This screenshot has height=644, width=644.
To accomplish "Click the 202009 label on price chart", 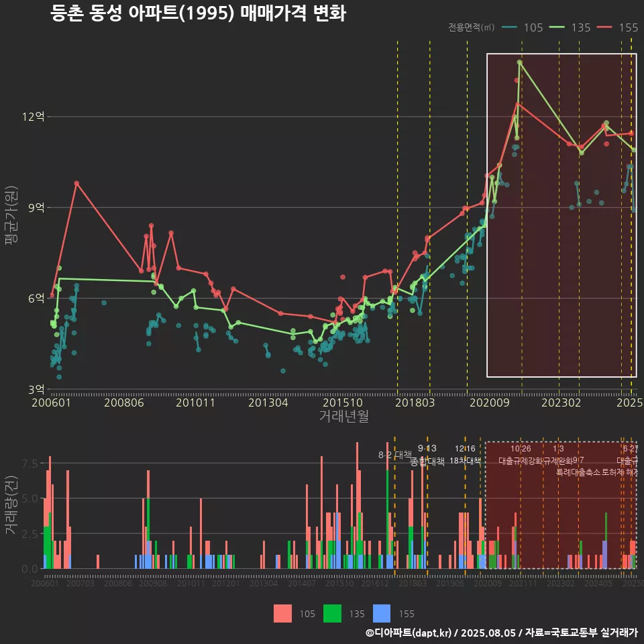I will click(490, 402).
